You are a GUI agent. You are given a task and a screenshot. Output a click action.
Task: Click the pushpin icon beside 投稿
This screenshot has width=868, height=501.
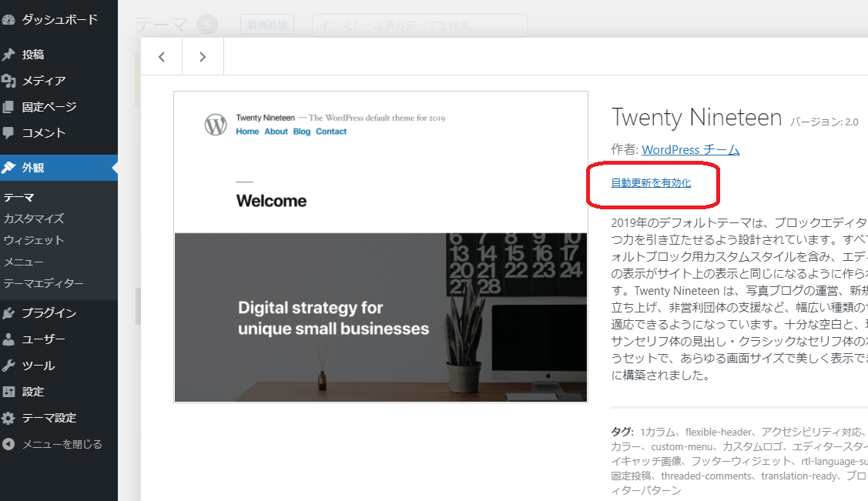8,55
